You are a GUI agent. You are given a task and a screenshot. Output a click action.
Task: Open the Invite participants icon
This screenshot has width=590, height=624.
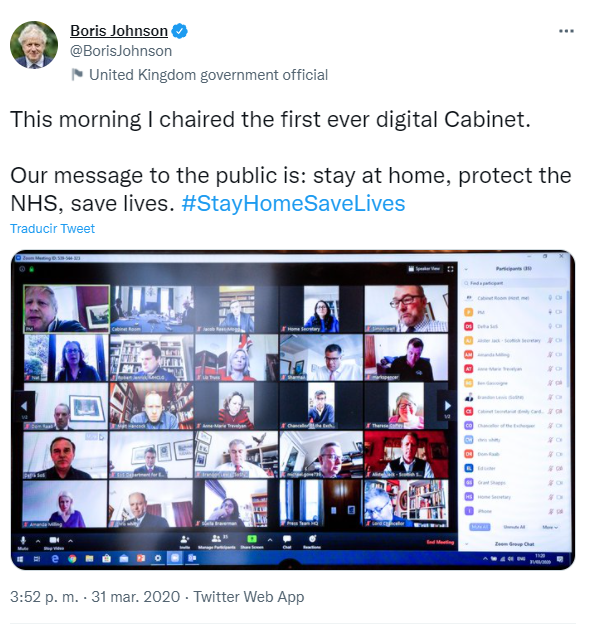185,539
